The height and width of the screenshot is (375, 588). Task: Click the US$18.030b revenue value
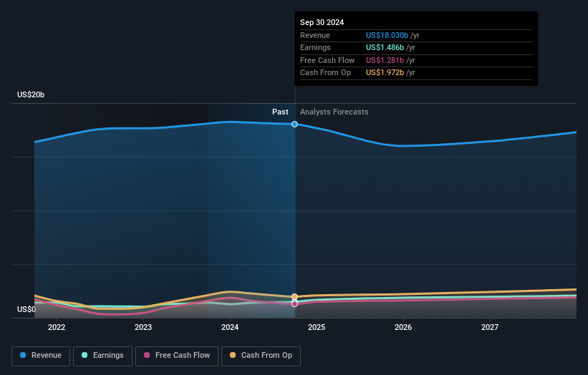pos(387,35)
